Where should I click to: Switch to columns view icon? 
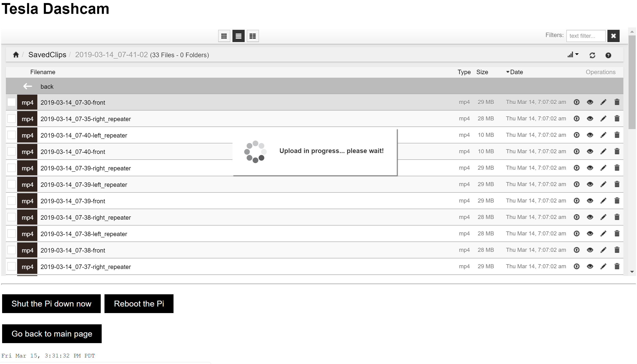[253, 36]
